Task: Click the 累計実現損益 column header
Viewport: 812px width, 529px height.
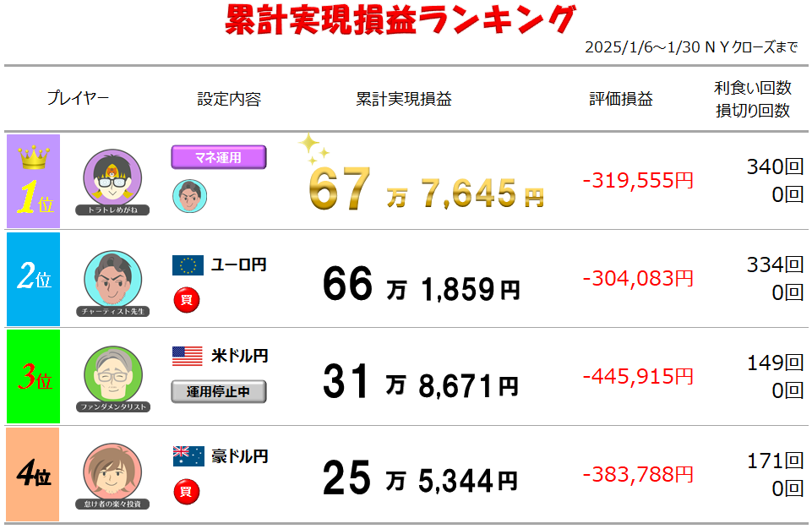Action: (404, 99)
